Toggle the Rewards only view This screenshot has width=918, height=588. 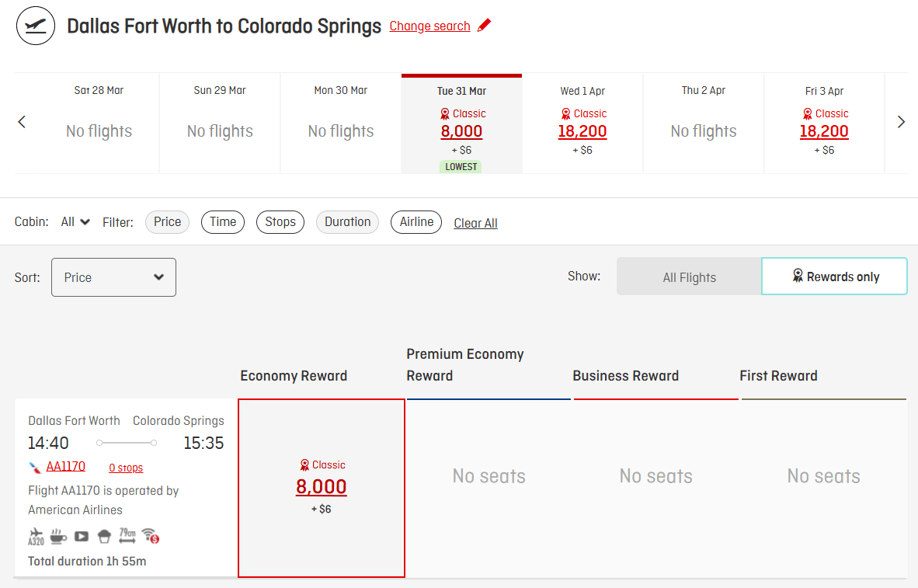pyautogui.click(x=835, y=277)
